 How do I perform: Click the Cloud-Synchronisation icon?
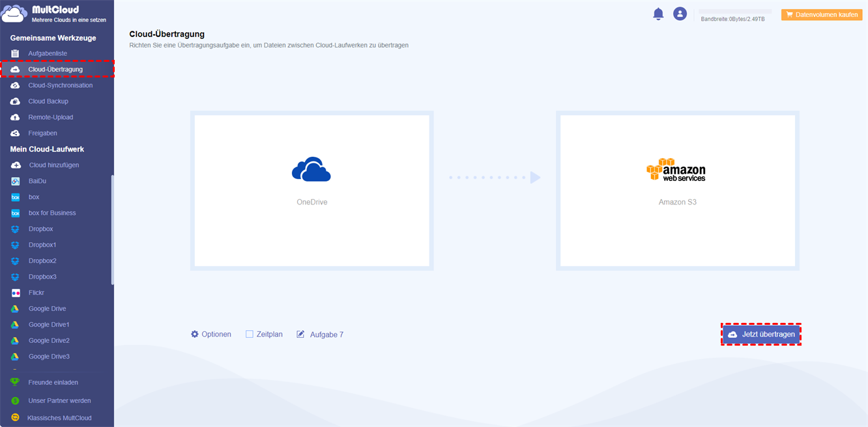pyautogui.click(x=15, y=85)
